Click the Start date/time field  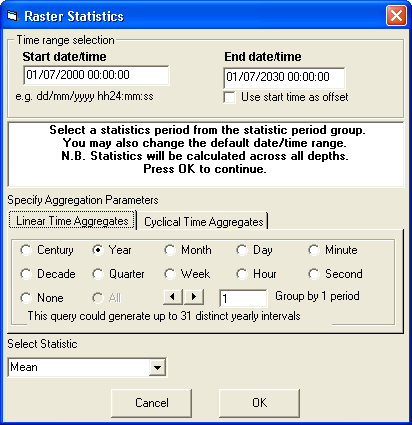(x=96, y=75)
